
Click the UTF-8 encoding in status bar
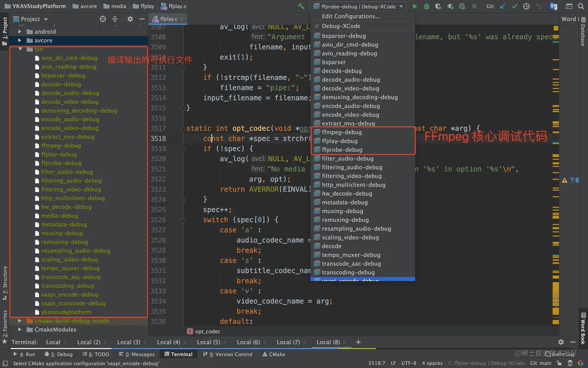coord(409,363)
